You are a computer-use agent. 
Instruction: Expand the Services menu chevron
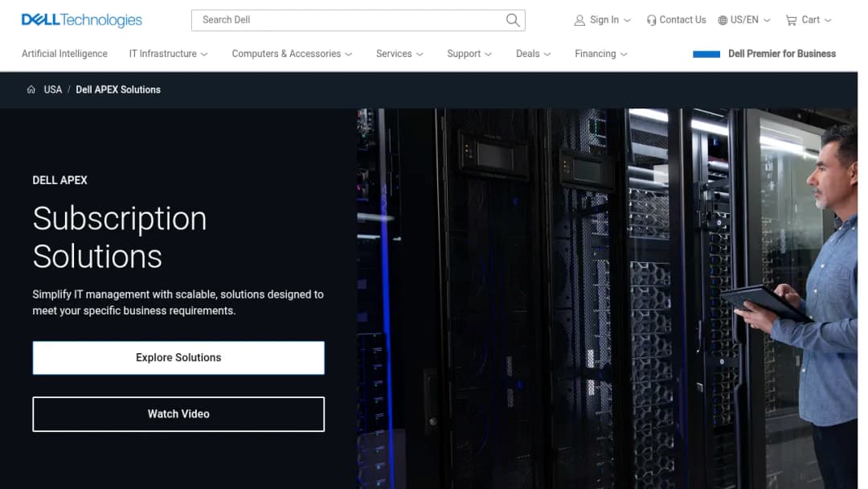pos(420,54)
